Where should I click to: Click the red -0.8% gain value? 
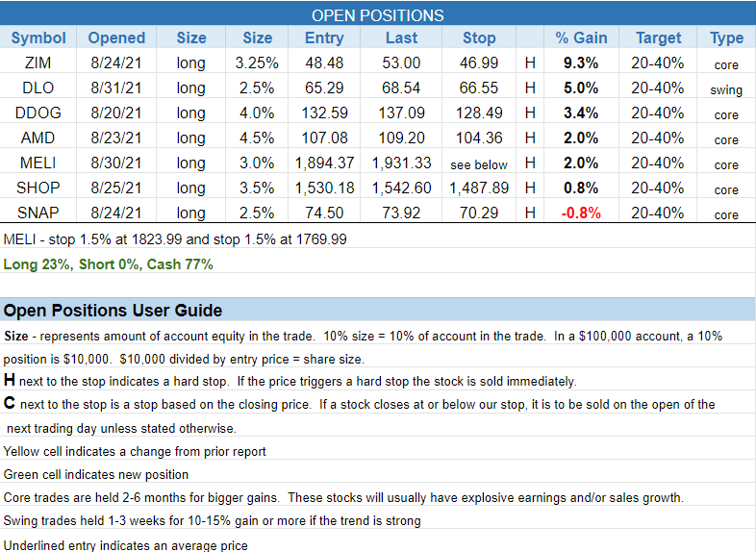(581, 213)
